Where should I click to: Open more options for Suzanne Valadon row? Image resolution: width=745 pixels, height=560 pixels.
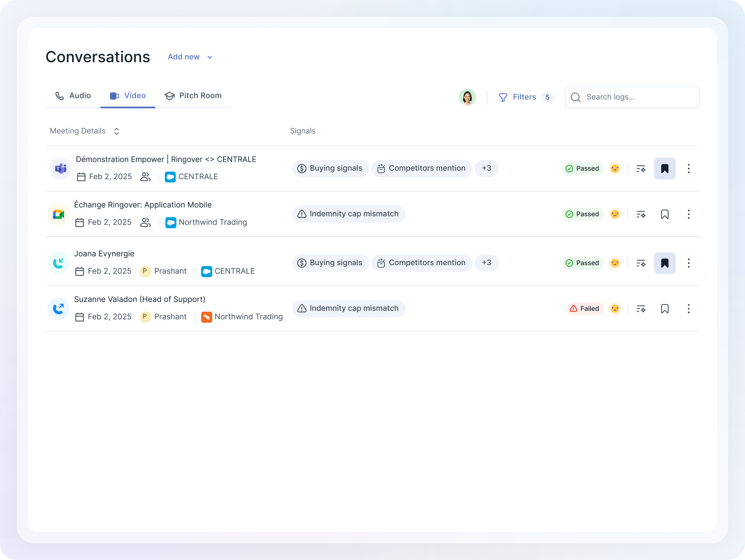pyautogui.click(x=689, y=308)
